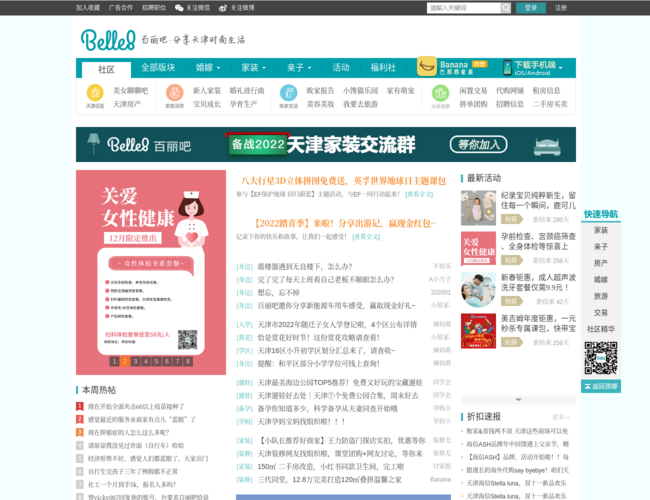Open the red 美吉姆 activity thumbnail
The image size is (650, 500).
(478, 331)
